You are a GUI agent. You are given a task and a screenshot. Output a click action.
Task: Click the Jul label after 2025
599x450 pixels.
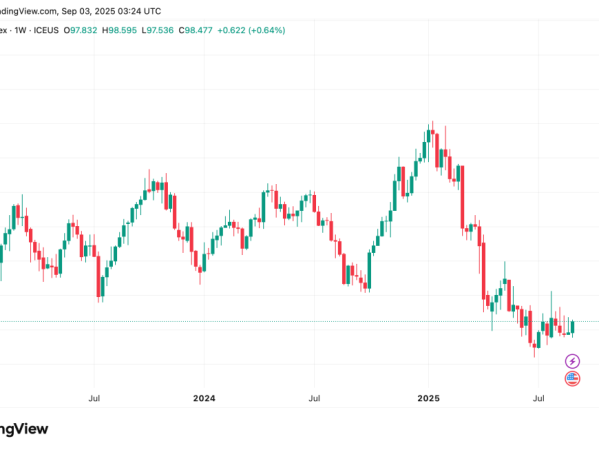click(538, 398)
